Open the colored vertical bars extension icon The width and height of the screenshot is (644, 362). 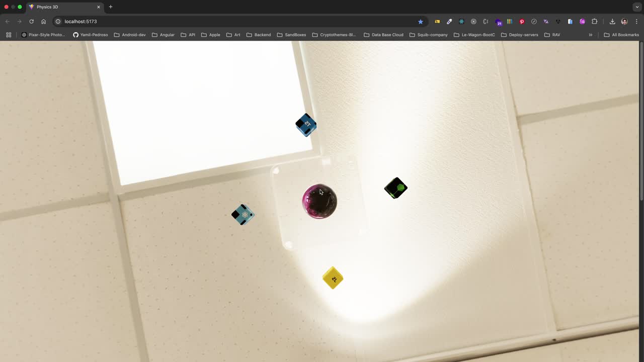click(510, 22)
